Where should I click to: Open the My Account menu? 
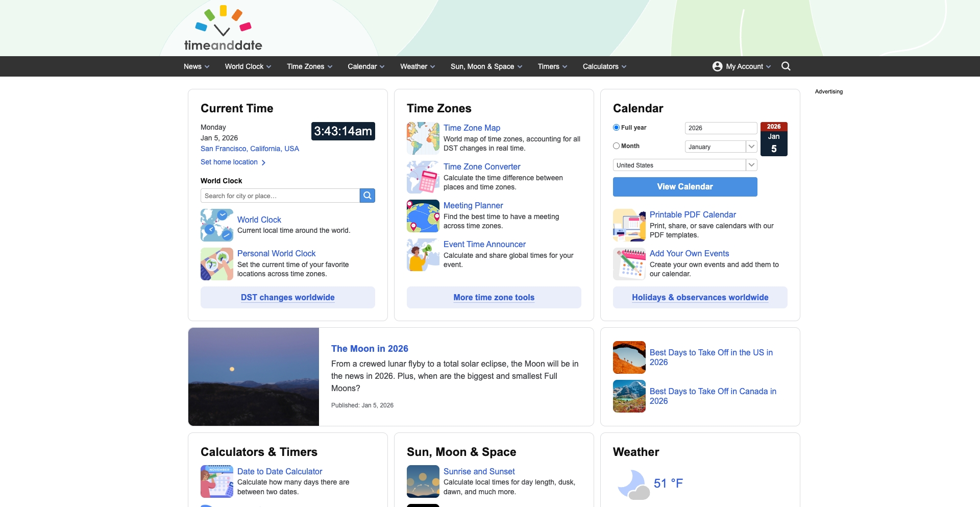(741, 66)
